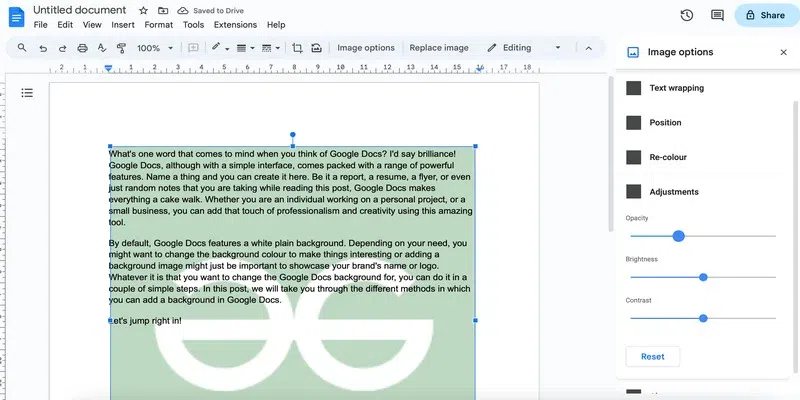Screen dimensions: 800x400
Task: Click the text "Let's jump right in!"
Action: pos(145,321)
